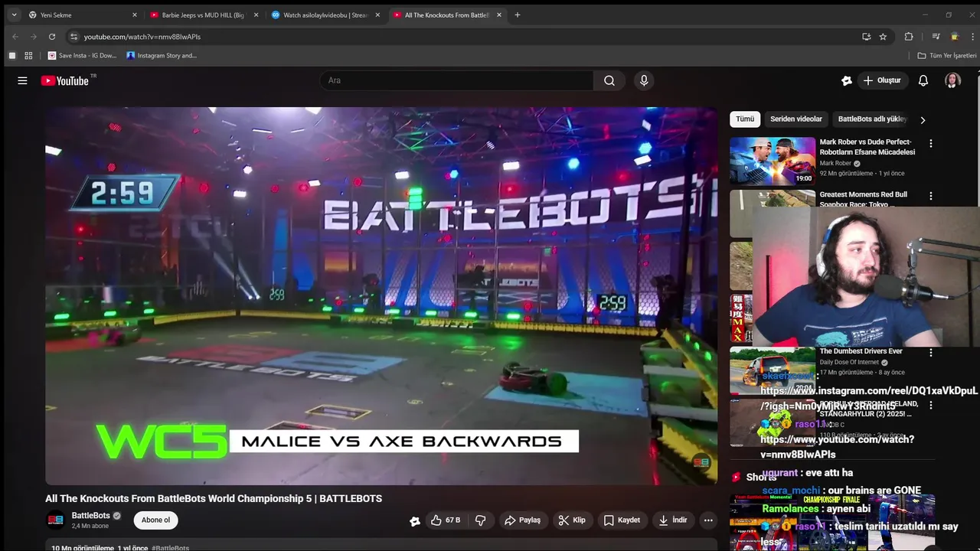Select the Tümü filter chip
The height and width of the screenshot is (551, 980).
745,119
